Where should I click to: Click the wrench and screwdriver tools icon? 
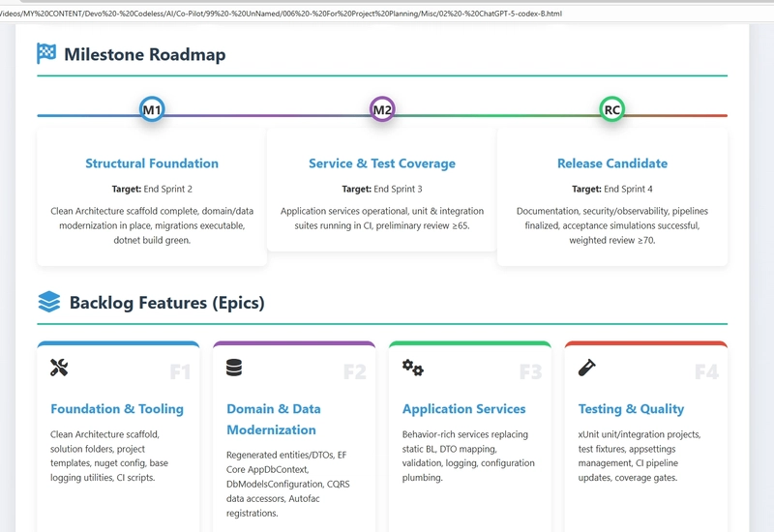coord(59,368)
